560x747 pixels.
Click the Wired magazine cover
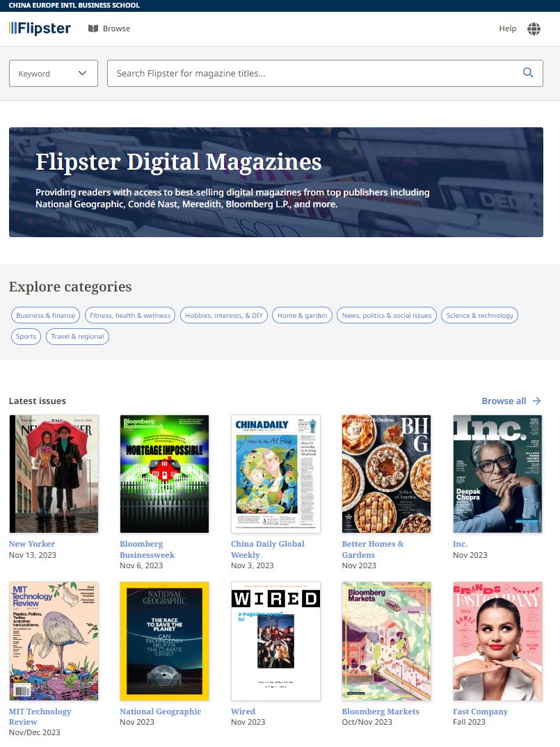click(275, 641)
